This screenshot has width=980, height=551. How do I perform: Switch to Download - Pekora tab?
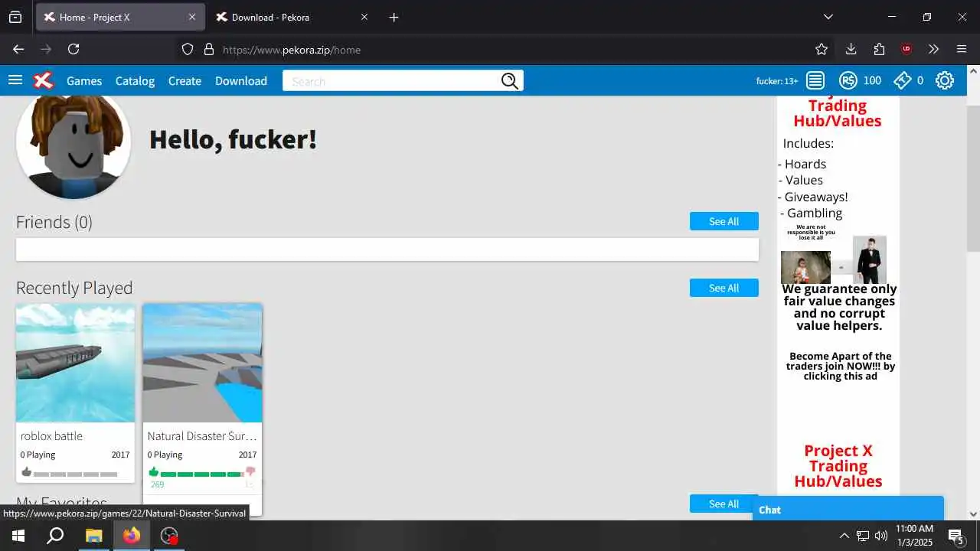coord(293,17)
